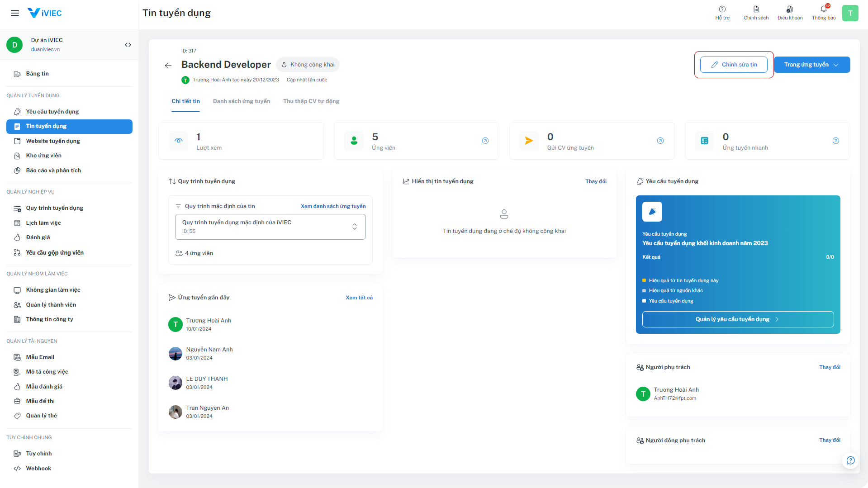Screen dimensions: 868x488
Task: Open Kho ứng viên in sidebar
Action: [43, 156]
